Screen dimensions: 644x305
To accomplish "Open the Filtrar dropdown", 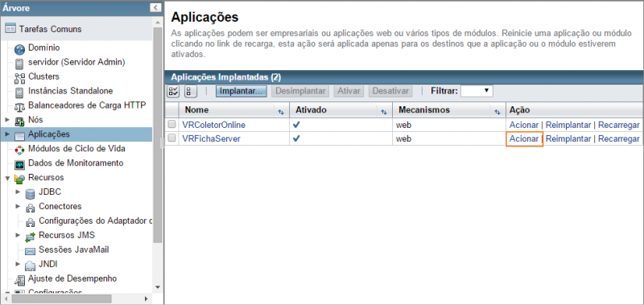I will point(477,91).
